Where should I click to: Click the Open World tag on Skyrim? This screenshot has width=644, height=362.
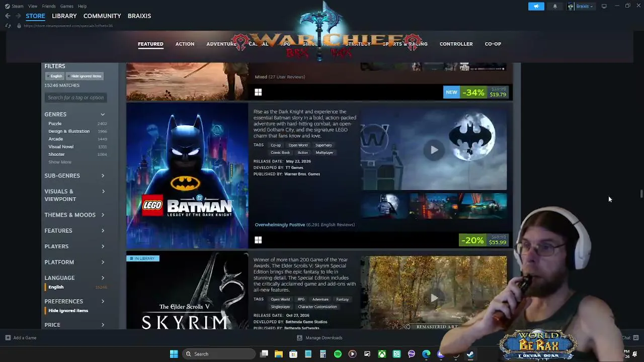(280, 300)
